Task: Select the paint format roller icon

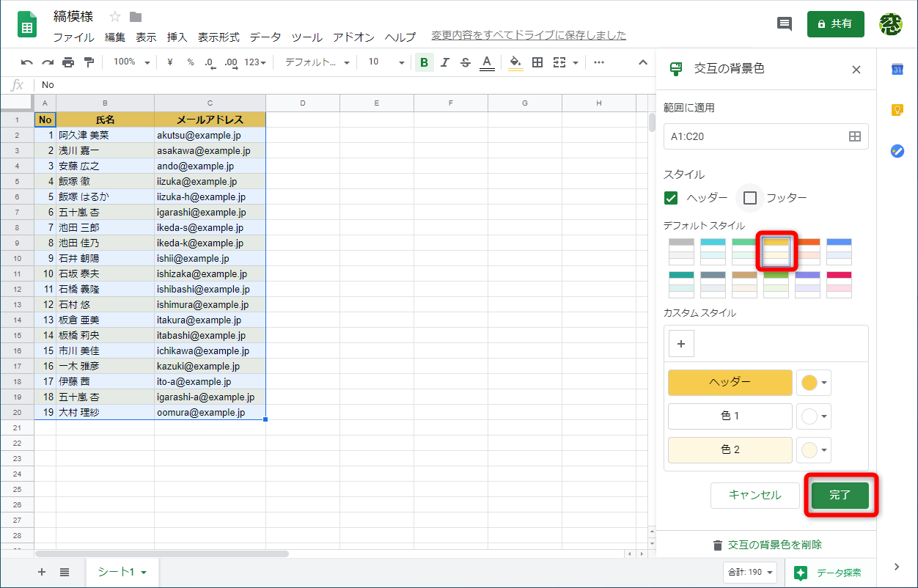Action: [x=89, y=62]
